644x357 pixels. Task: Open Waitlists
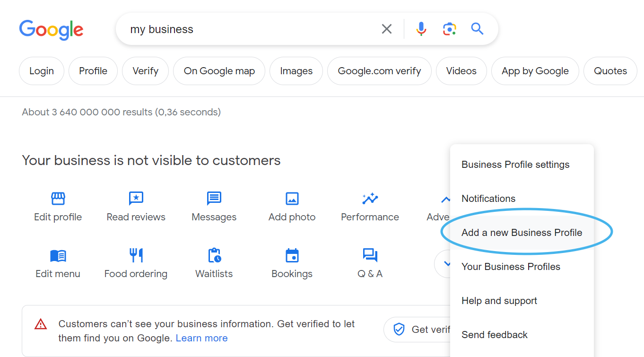(x=214, y=264)
